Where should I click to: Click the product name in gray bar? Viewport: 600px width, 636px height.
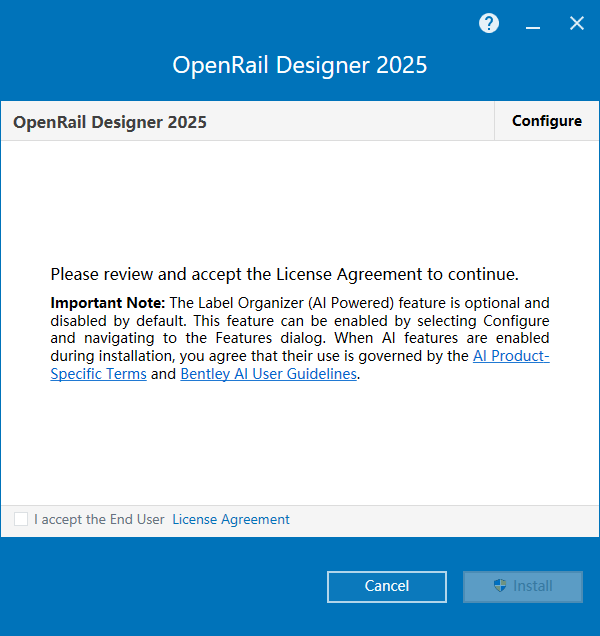pos(110,122)
